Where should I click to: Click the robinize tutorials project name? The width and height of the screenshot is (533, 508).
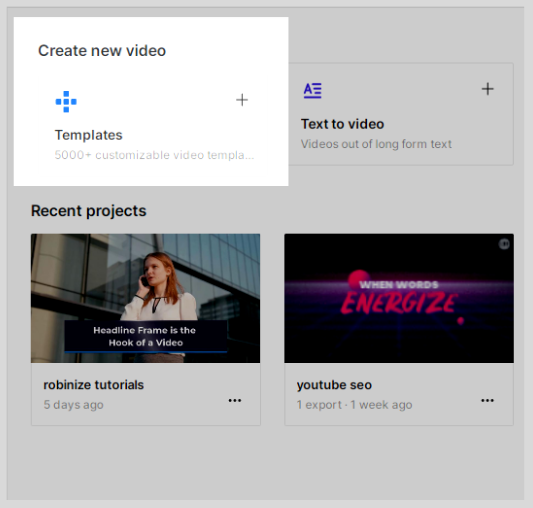point(93,385)
